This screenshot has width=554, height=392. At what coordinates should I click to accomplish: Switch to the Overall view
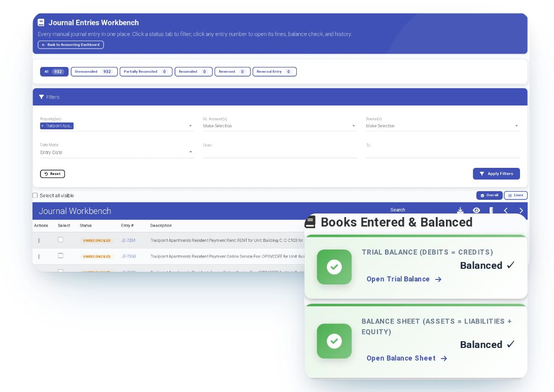(490, 195)
